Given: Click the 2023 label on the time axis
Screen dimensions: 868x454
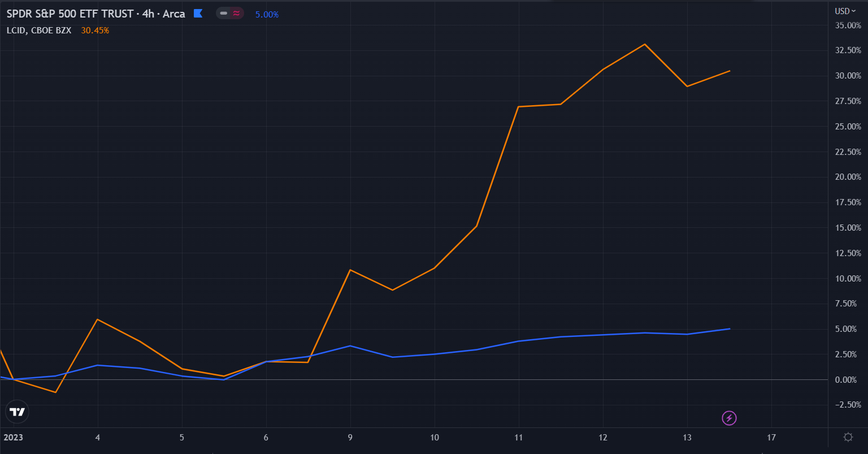Looking at the screenshot, I should point(13,437).
